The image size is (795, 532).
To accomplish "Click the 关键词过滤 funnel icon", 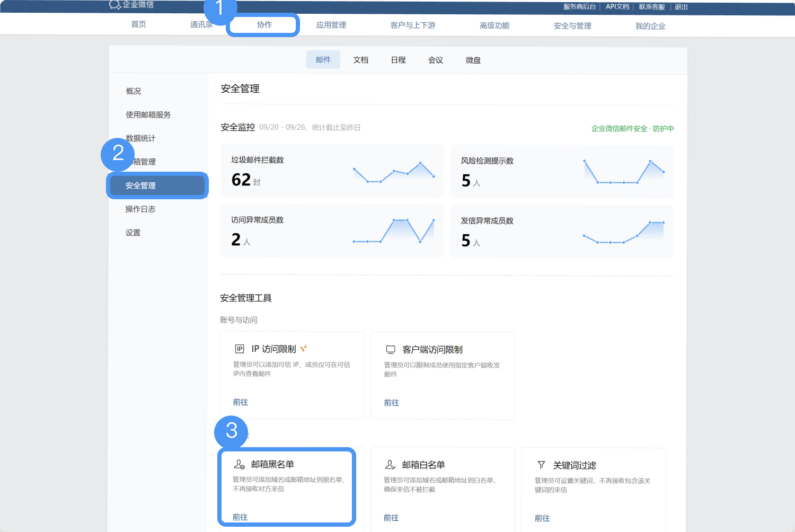I will (541, 465).
